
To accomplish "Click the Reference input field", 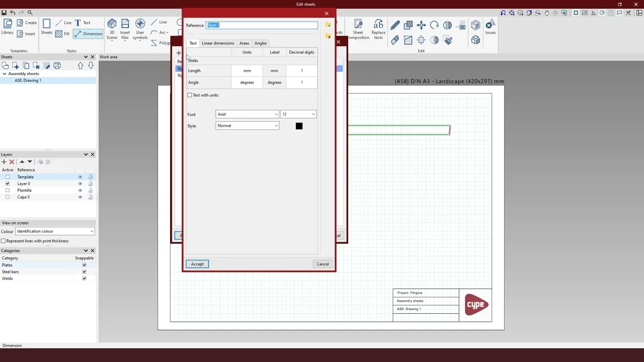I will click(x=262, y=25).
